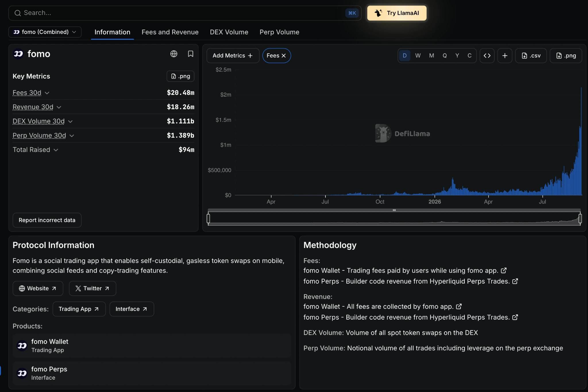Screen dimensions: 588x392
Task: Open the Twitter link
Action: click(x=92, y=288)
